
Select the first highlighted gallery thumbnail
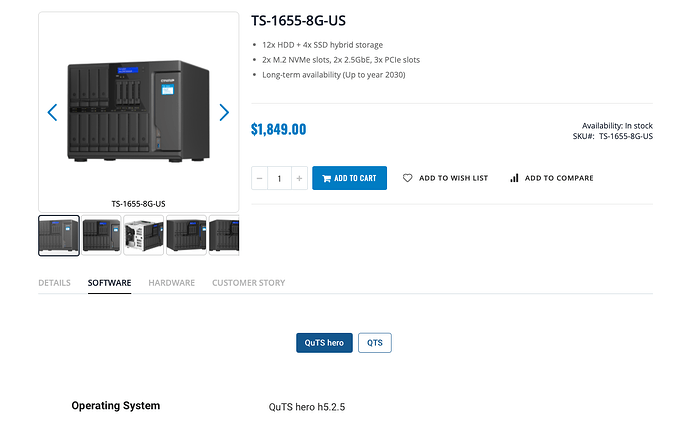click(59, 235)
